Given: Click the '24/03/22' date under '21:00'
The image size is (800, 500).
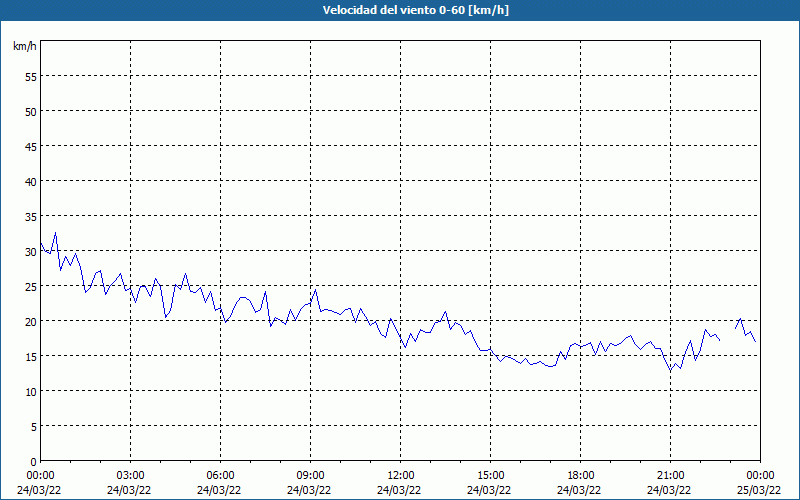Looking at the screenshot, I should click(669, 490).
